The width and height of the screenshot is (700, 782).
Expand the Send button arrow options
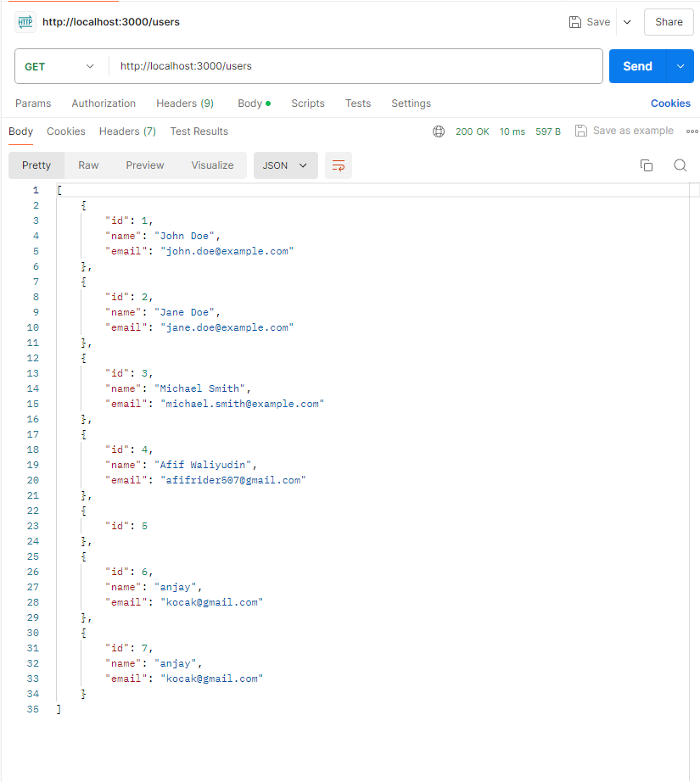(x=680, y=66)
